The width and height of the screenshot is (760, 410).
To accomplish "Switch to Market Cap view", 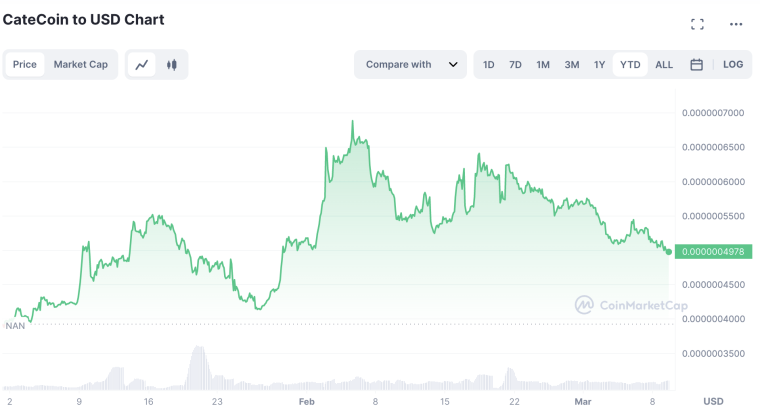I will tap(80, 64).
